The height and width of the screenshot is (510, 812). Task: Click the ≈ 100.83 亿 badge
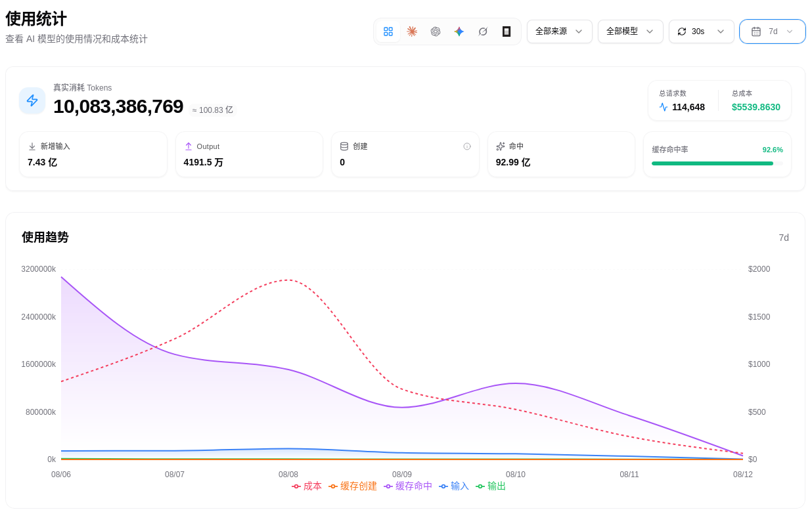point(212,110)
